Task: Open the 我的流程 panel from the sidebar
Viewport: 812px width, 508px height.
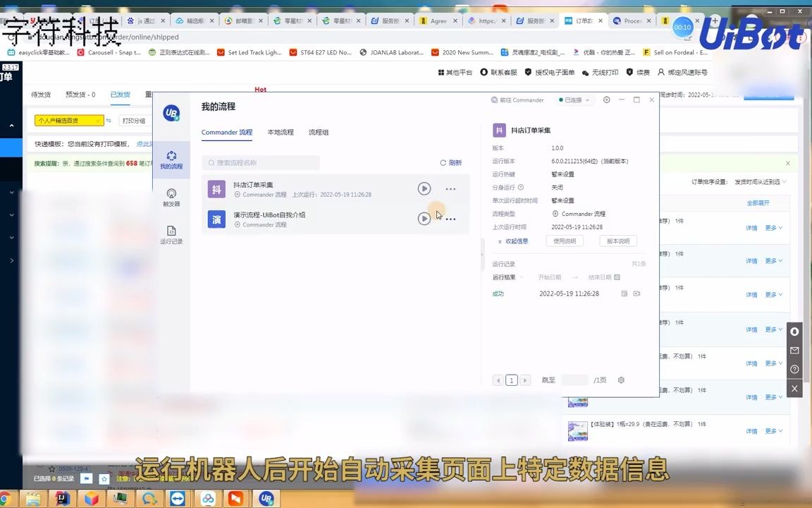Action: click(x=171, y=159)
